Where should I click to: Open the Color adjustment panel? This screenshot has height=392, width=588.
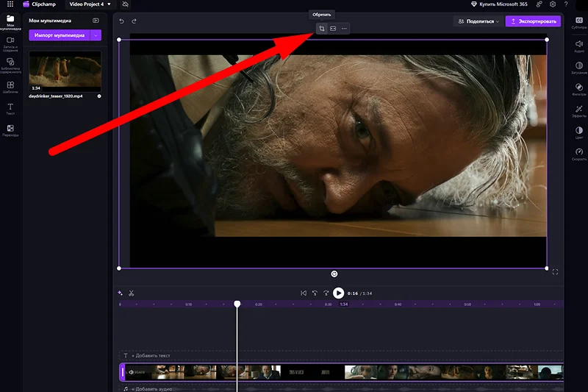coord(579,132)
